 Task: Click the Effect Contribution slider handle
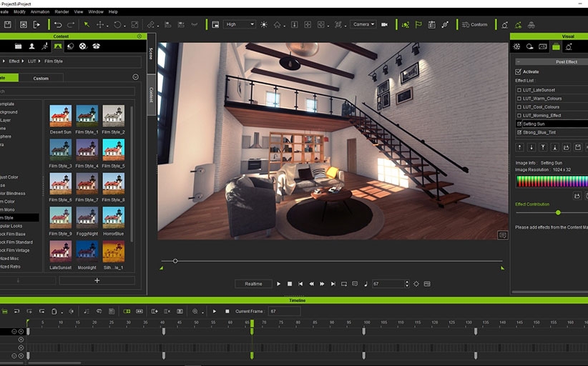pyautogui.click(x=558, y=212)
